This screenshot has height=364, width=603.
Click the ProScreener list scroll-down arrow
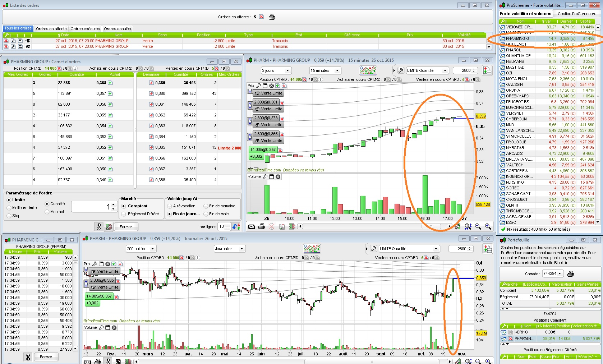[598, 222]
